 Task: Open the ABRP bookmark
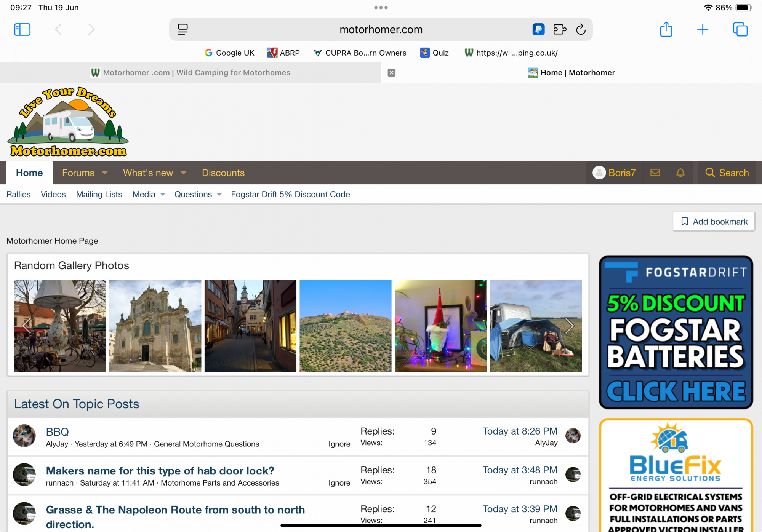point(283,53)
